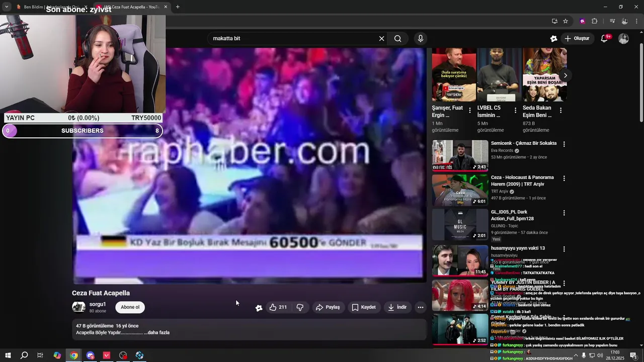
Task: Open Task View on taskbar
Action: pos(40,355)
